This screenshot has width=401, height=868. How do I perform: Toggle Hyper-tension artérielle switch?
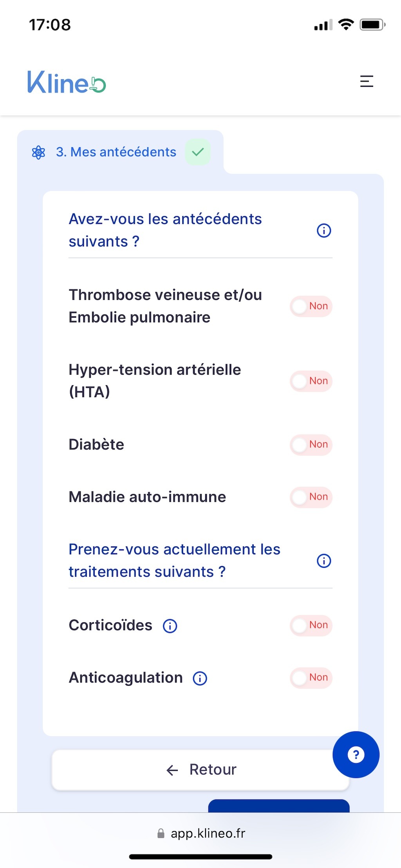pyautogui.click(x=311, y=381)
